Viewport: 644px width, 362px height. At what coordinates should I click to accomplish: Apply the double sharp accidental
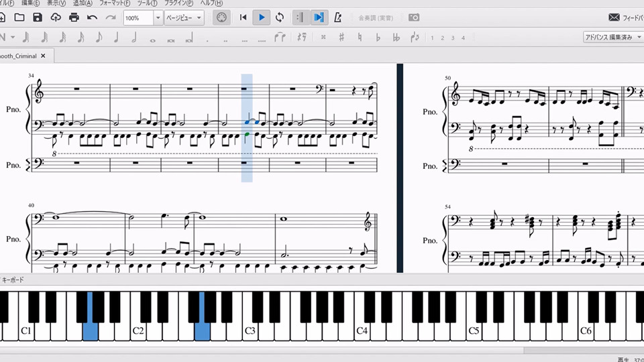pyautogui.click(x=323, y=38)
